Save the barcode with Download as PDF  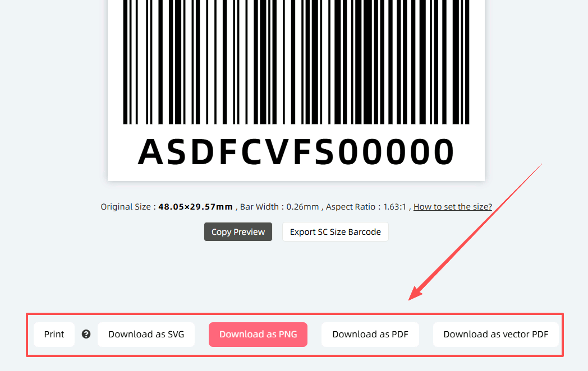370,334
